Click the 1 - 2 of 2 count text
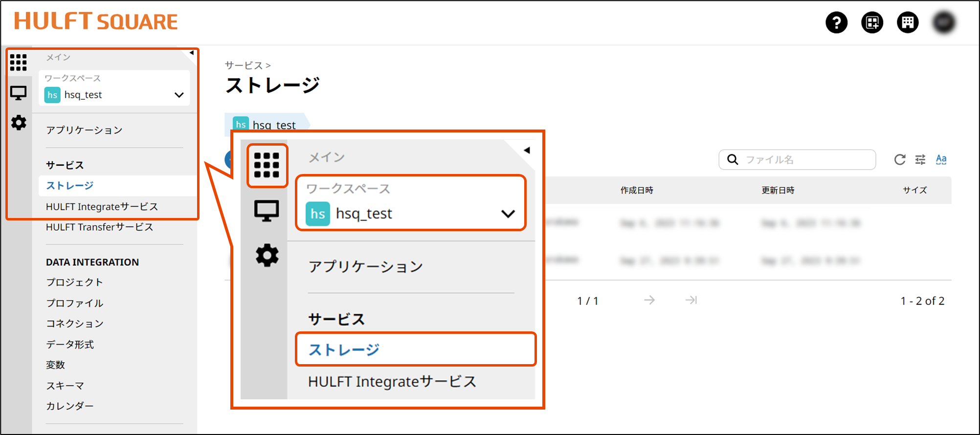This screenshot has height=435, width=980. [x=922, y=301]
